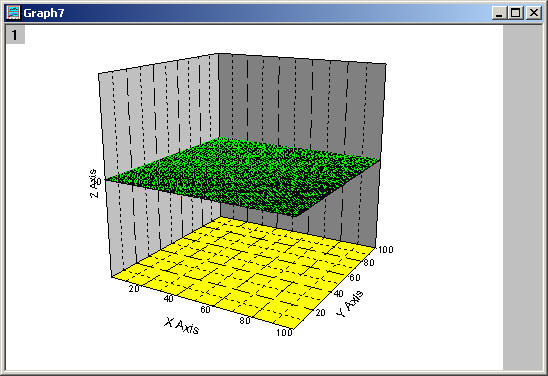548x376 pixels.
Task: Select the Z Axis title label
Action: point(93,183)
